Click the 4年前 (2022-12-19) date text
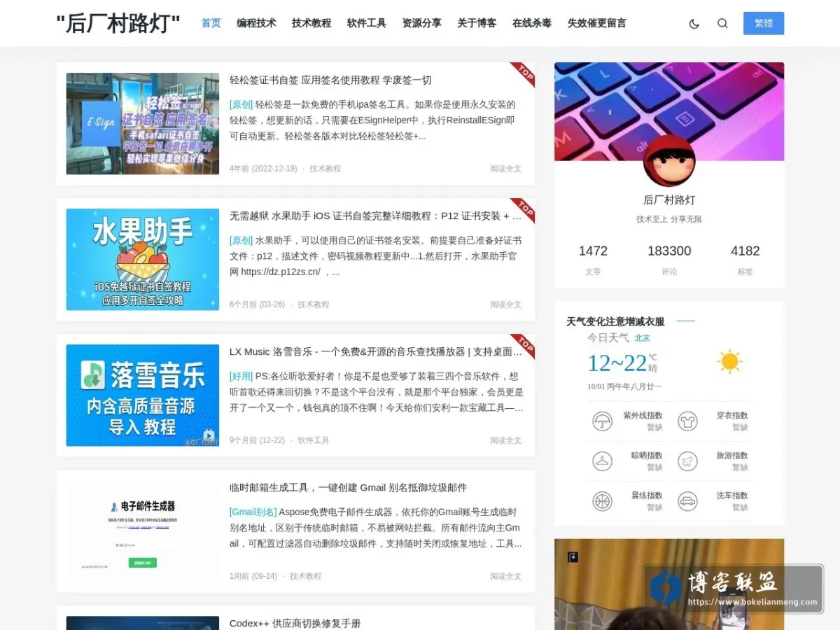The width and height of the screenshot is (840, 630). coord(263,169)
